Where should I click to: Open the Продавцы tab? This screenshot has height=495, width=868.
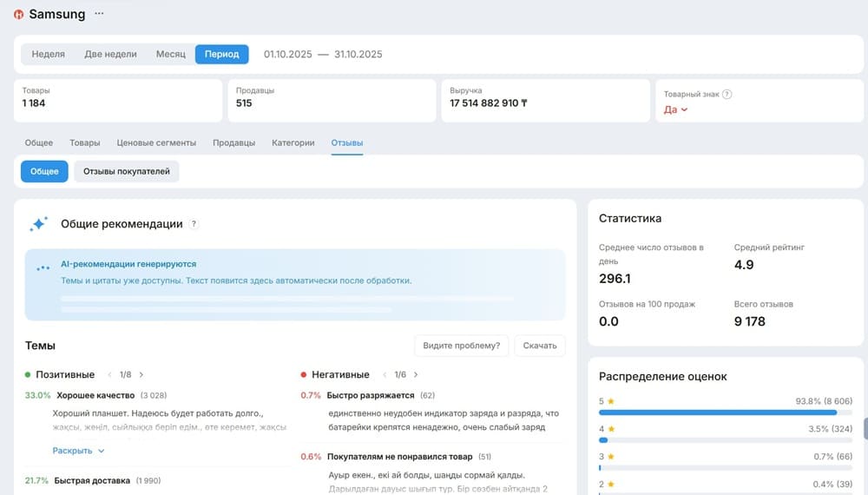click(x=233, y=142)
